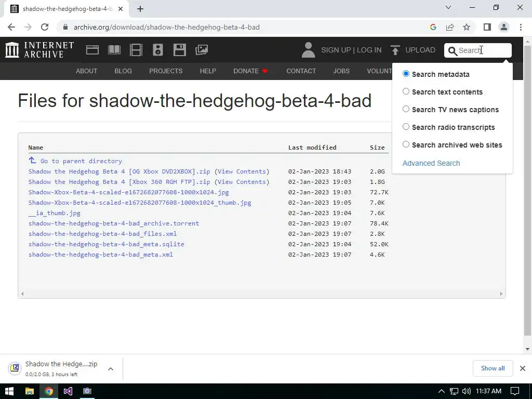Click the Google icon in address bar
532x399 pixels.
pos(433,27)
